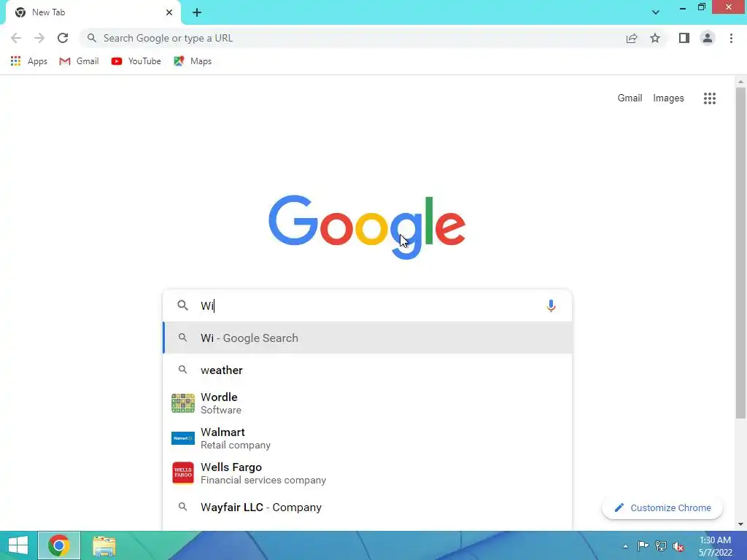Bookmark this tab with the star icon
Viewport: 747px width, 560px height.
(x=655, y=38)
